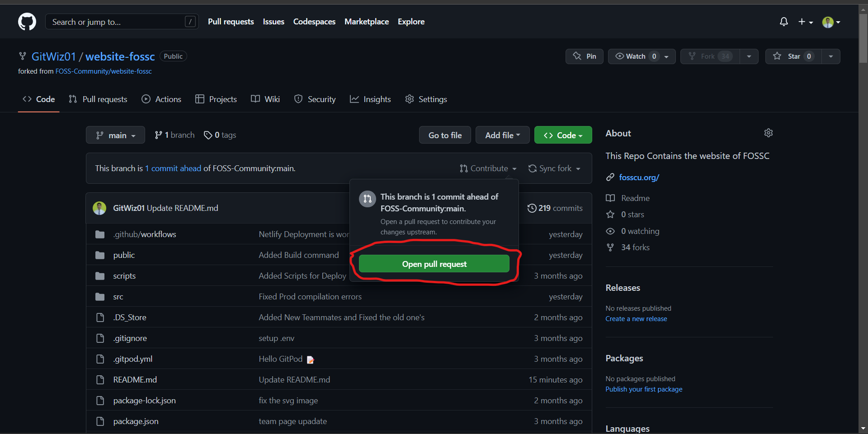The image size is (868, 434).
Task: Open the GitHub home logo
Action: pos(27,22)
